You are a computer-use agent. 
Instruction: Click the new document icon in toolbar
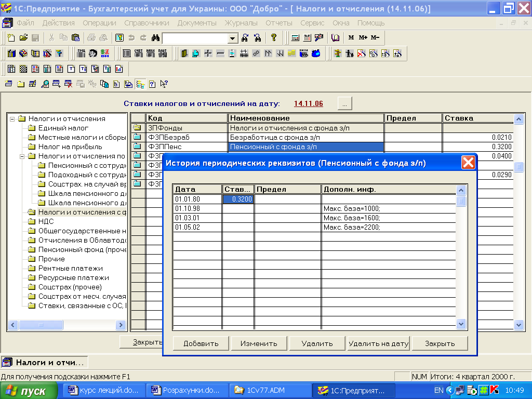click(x=11, y=38)
